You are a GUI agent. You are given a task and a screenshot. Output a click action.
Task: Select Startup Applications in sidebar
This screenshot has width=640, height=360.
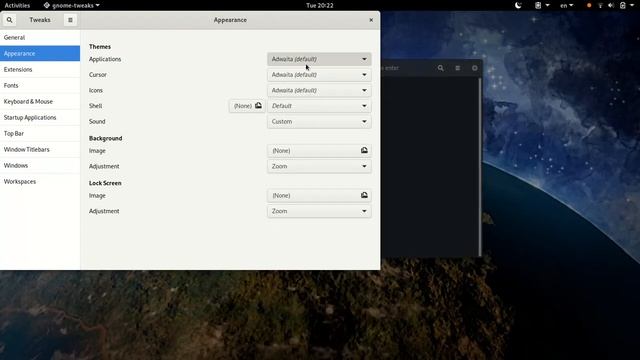point(40,118)
